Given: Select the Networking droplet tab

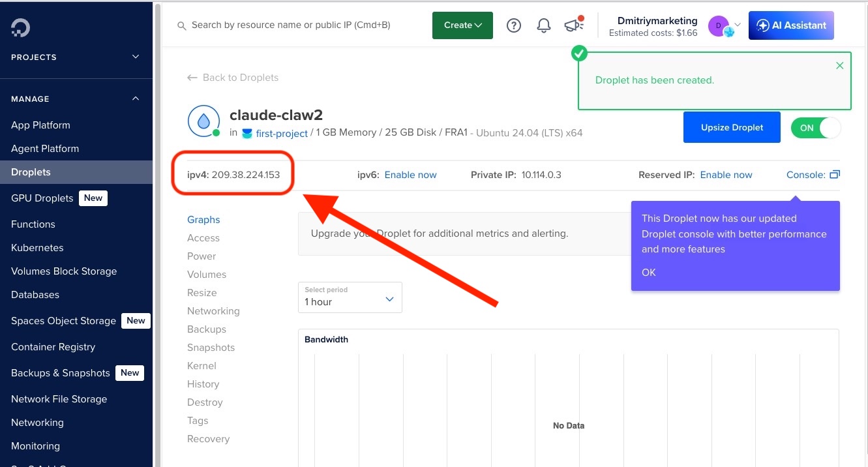Looking at the screenshot, I should click(x=213, y=311).
